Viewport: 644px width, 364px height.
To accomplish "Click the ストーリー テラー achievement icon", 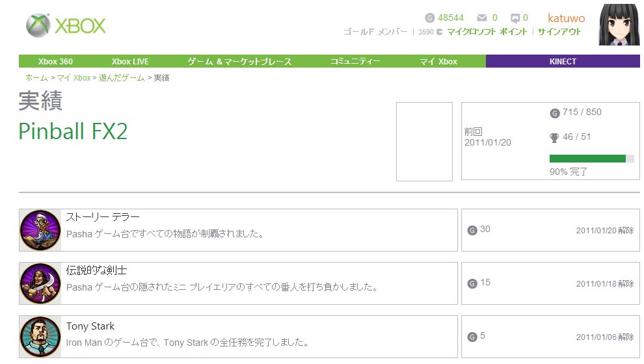I will [x=40, y=230].
